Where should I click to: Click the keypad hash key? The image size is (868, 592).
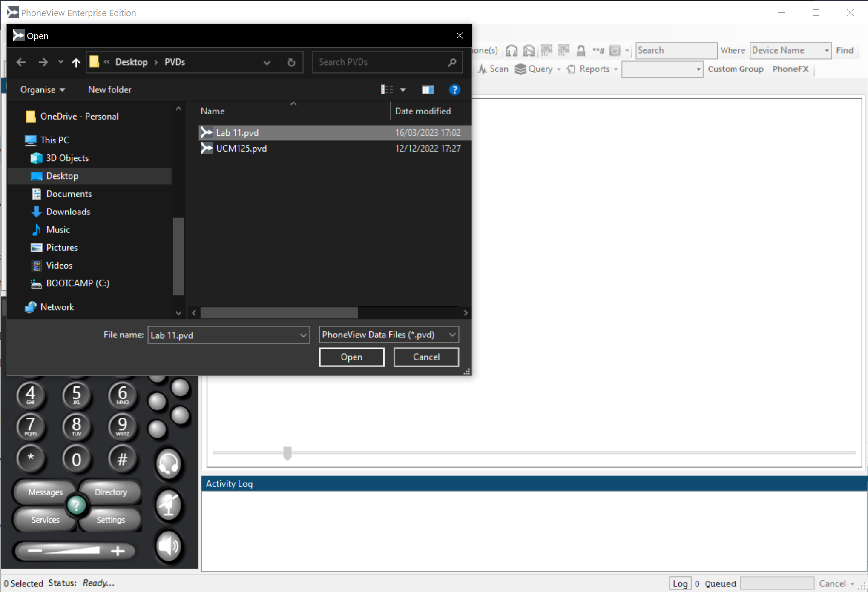[122, 459]
